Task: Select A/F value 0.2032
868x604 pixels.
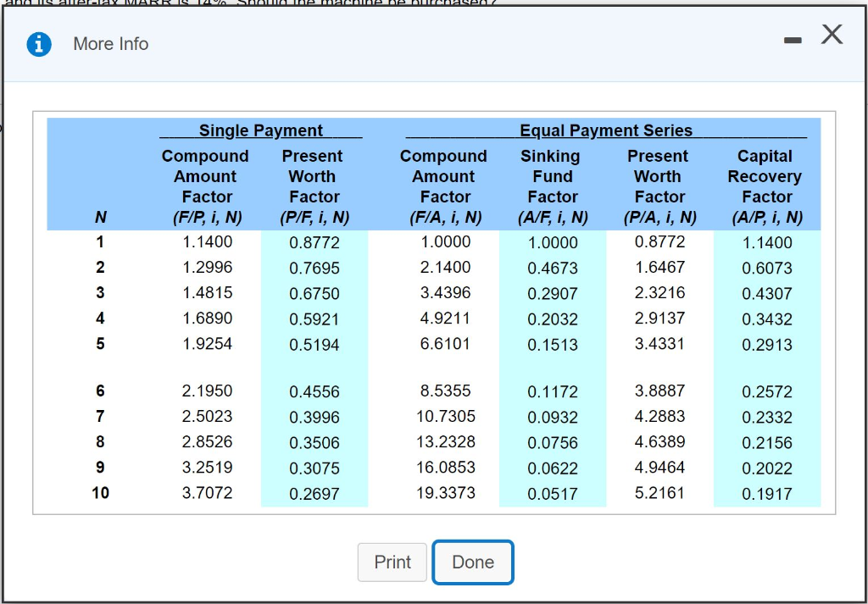Action: coord(553,319)
